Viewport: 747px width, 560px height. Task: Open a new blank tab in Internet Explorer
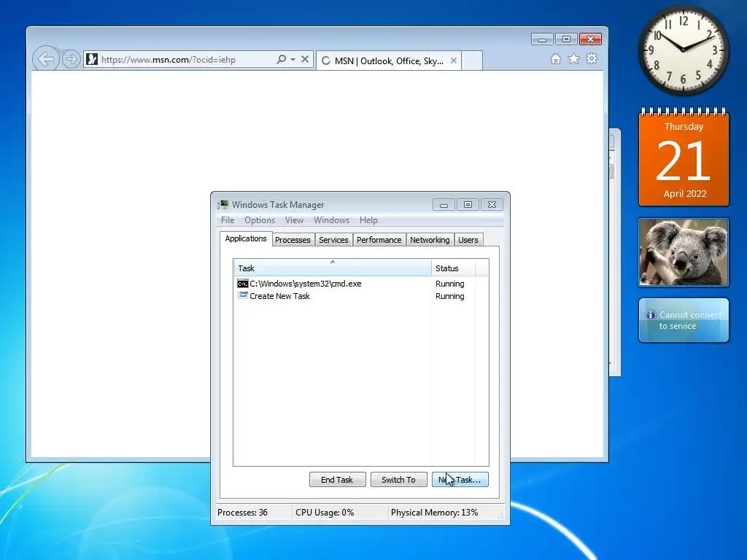coord(472,61)
